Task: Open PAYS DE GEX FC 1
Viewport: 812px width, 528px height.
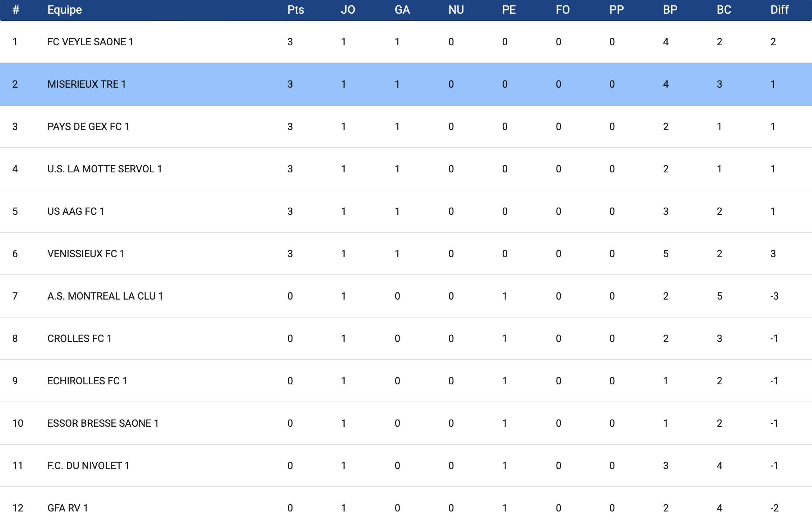Action: coord(88,127)
